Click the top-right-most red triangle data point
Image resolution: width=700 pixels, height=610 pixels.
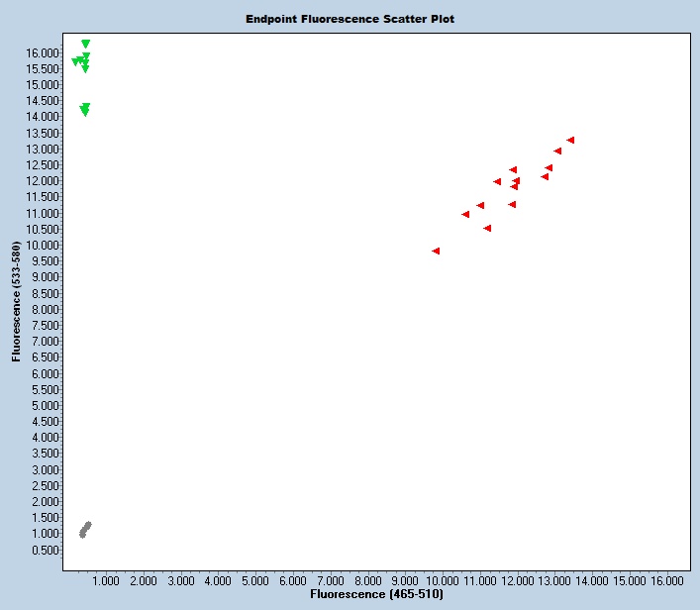[570, 141]
